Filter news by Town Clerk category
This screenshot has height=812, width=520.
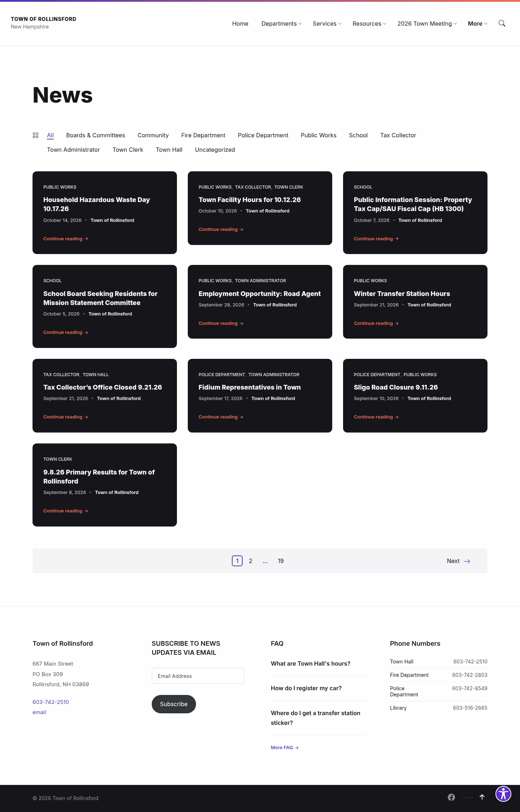click(x=128, y=150)
